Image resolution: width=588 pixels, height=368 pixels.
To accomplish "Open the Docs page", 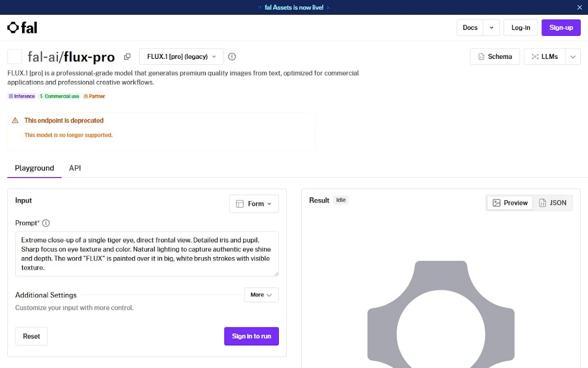I will [x=470, y=27].
